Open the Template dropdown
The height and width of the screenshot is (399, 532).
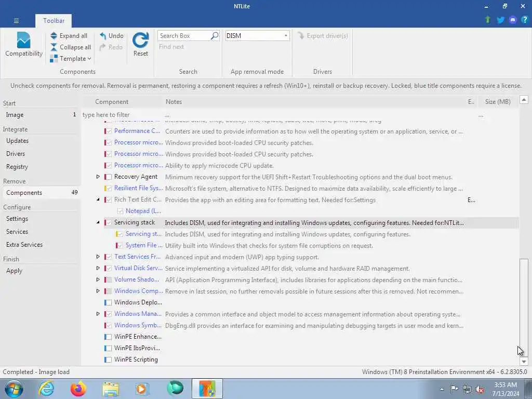point(71,59)
